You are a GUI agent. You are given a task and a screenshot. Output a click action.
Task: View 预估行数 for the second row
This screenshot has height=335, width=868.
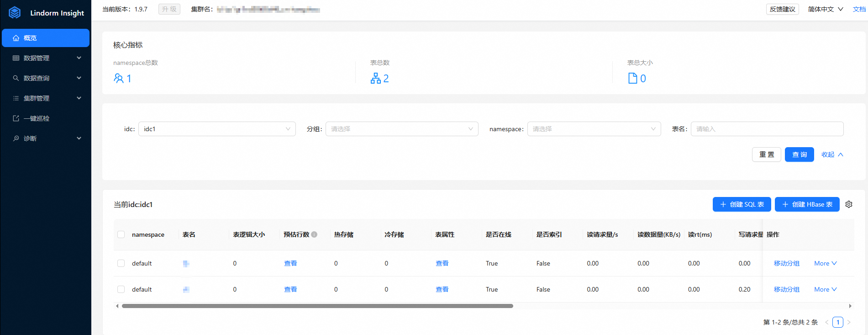(290, 289)
